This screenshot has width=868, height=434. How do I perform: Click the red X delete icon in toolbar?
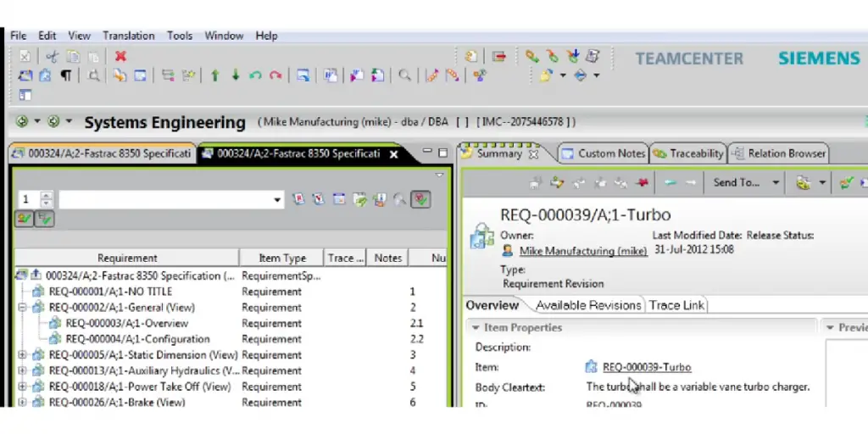point(120,56)
